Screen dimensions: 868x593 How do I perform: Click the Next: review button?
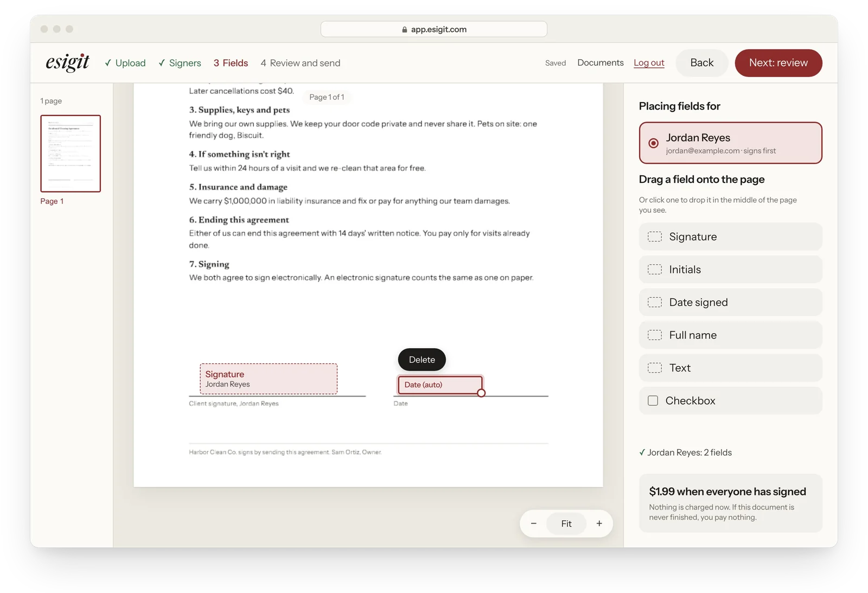click(x=778, y=63)
